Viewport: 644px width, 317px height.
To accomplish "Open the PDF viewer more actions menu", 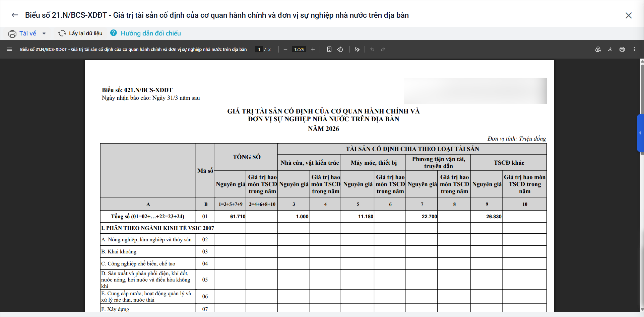I will [x=634, y=49].
